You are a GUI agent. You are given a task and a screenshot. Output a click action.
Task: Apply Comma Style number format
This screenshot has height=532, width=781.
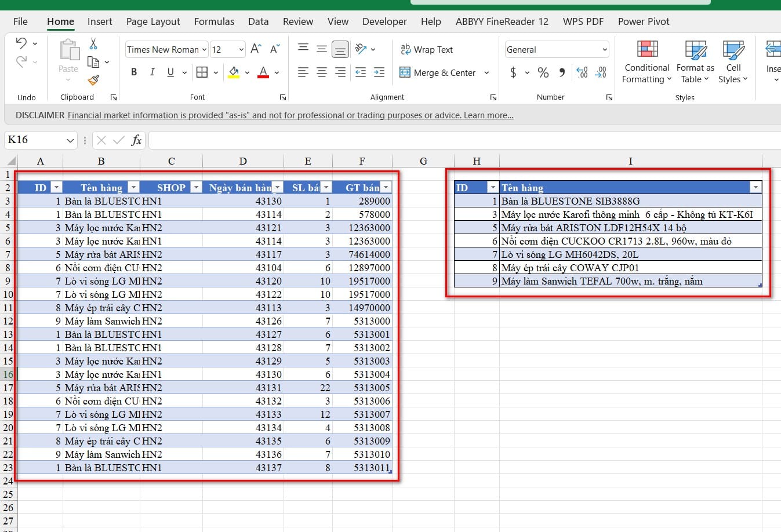[x=562, y=72]
